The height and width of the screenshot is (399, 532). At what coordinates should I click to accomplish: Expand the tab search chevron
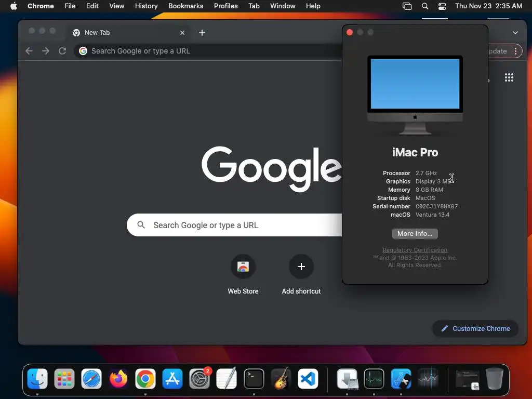[x=515, y=33]
